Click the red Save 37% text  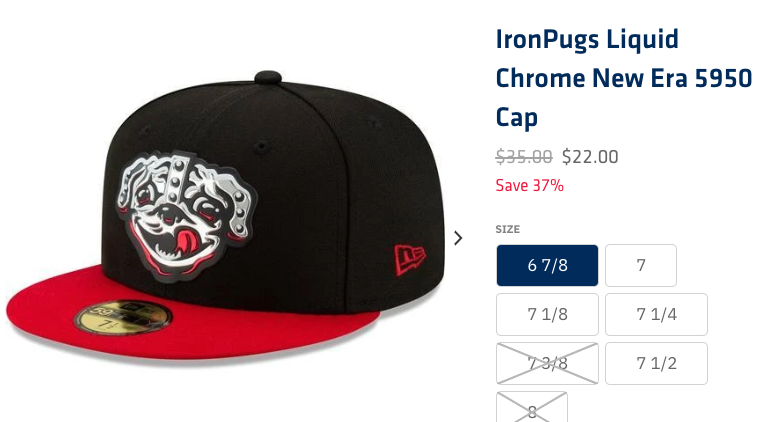click(x=529, y=185)
